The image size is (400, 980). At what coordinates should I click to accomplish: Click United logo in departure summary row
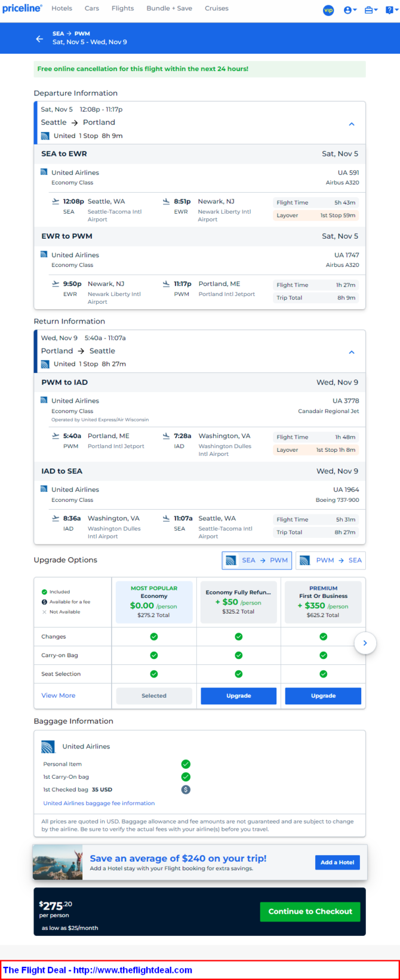[x=45, y=136]
